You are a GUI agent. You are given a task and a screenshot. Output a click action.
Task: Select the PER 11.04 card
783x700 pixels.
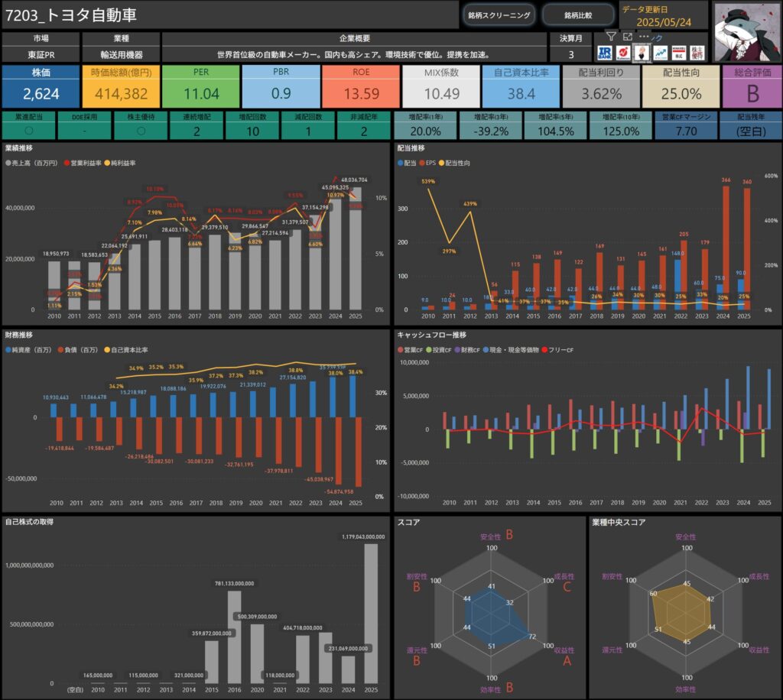tap(201, 86)
